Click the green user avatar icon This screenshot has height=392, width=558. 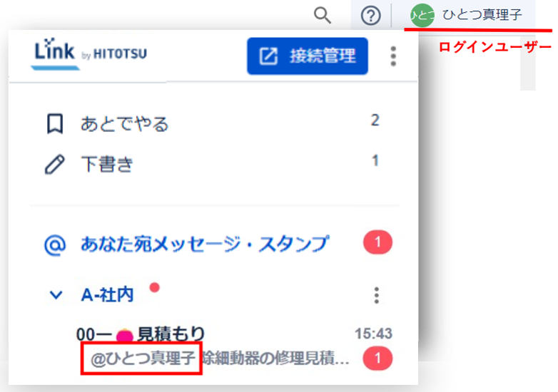422,15
